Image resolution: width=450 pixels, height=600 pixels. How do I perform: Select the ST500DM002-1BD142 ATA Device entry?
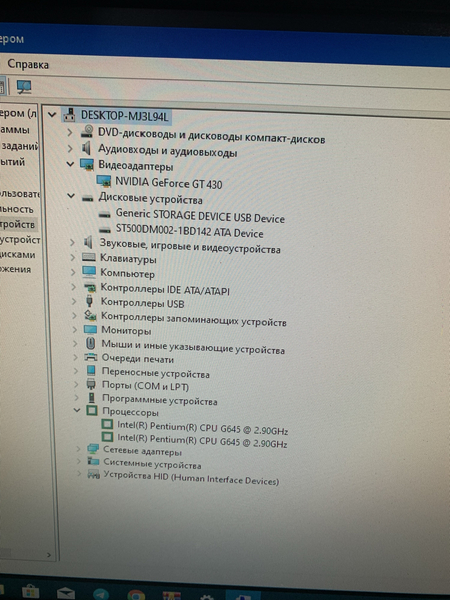click(189, 231)
